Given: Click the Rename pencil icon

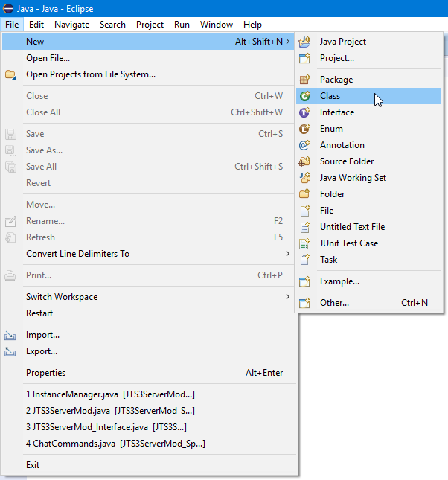Looking at the screenshot, I should pos(10,221).
